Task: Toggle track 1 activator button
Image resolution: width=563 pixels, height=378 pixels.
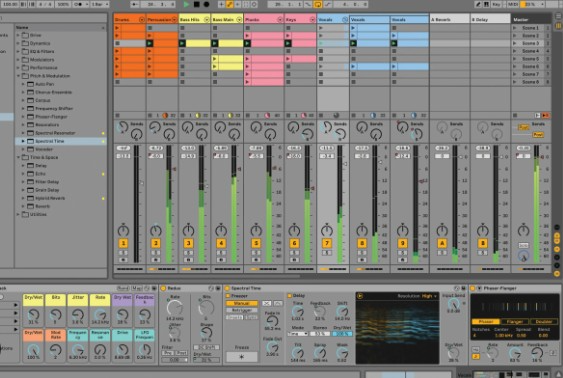Action: pos(123,243)
